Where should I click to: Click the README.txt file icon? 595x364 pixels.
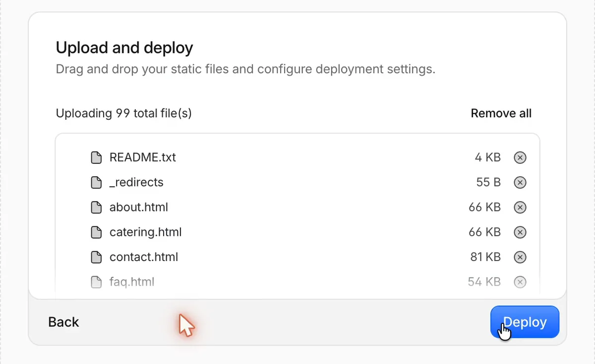click(x=96, y=157)
